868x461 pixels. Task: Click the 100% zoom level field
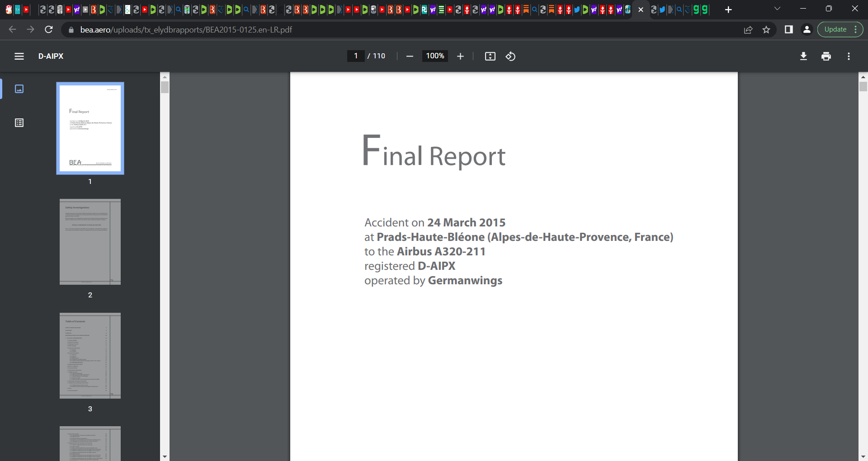tap(435, 56)
